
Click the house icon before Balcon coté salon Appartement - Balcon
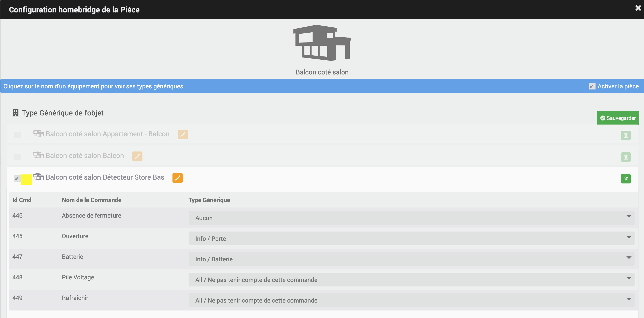pyautogui.click(x=38, y=133)
